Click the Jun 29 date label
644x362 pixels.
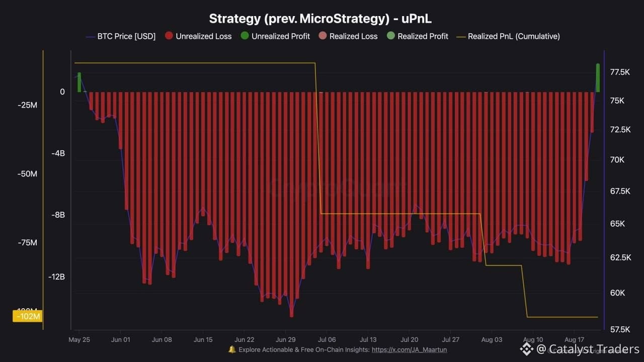pyautogui.click(x=285, y=340)
